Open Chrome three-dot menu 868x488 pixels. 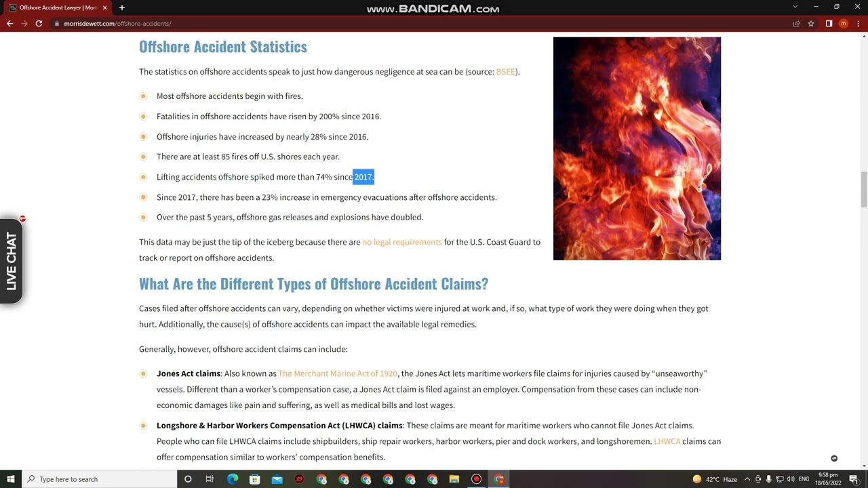858,24
